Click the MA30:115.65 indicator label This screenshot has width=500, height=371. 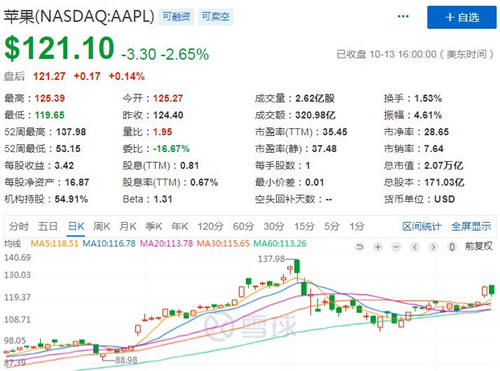tap(223, 244)
